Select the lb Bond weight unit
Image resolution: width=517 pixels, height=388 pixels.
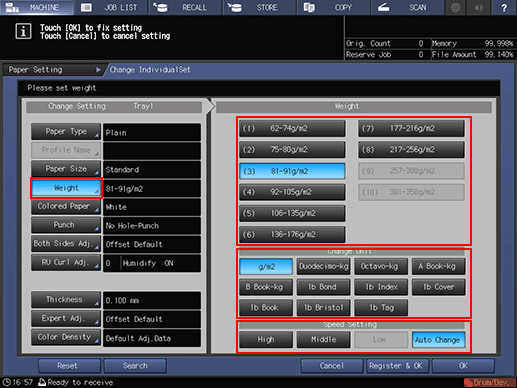pyautogui.click(x=323, y=287)
